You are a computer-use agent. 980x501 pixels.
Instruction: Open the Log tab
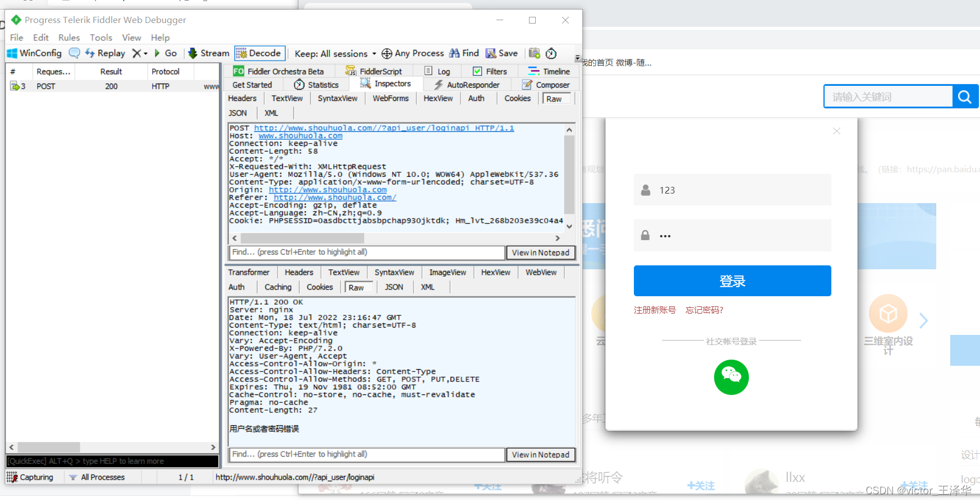(437, 71)
